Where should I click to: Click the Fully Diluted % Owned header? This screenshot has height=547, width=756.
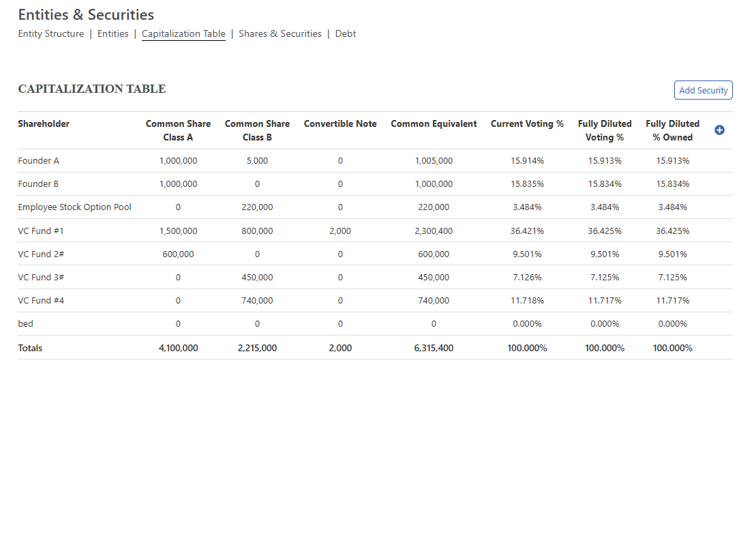click(x=672, y=130)
